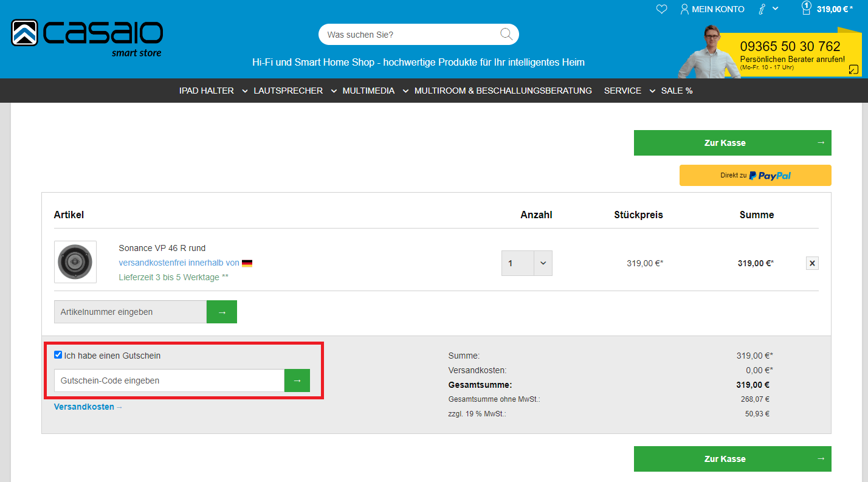Focus 'Artikelnummer eingeben' input field
The height and width of the screenshot is (482, 868).
(x=130, y=312)
